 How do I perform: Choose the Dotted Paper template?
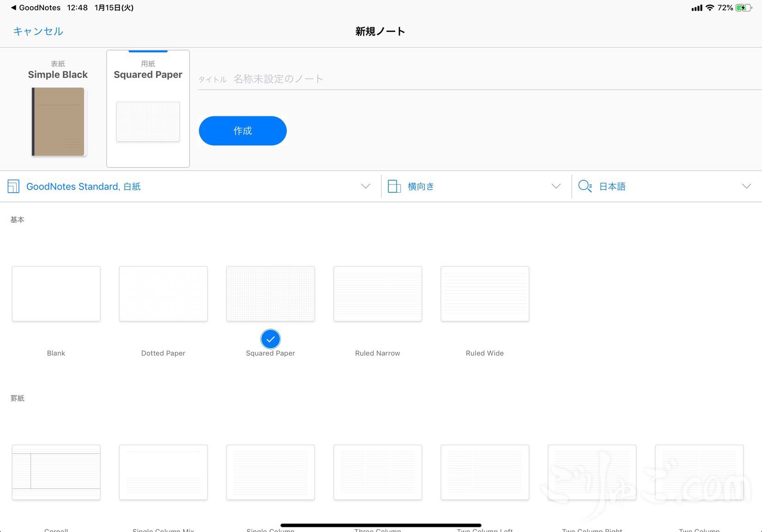[x=163, y=294]
